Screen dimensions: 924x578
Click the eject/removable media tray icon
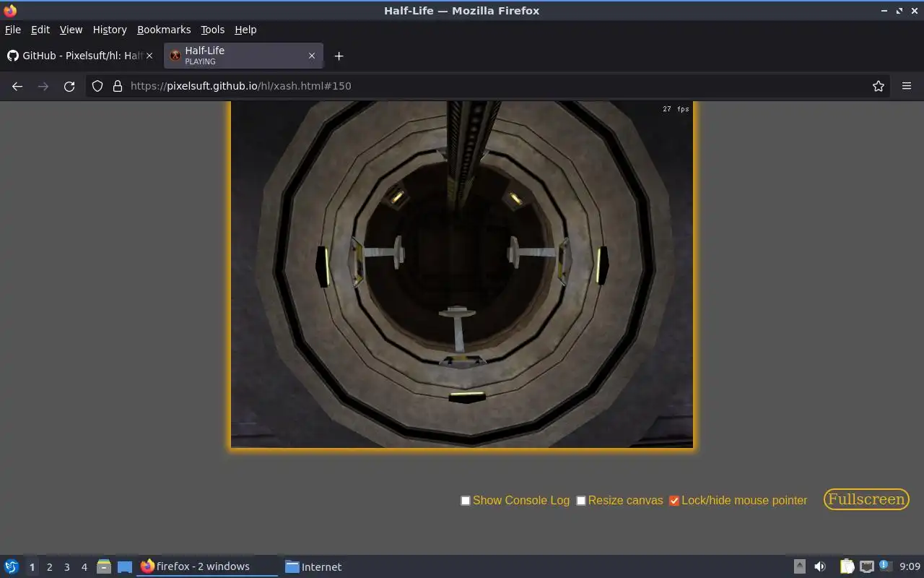(x=800, y=566)
